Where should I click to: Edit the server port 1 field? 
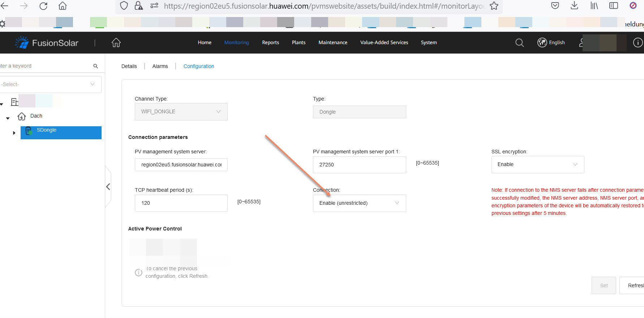(x=360, y=165)
